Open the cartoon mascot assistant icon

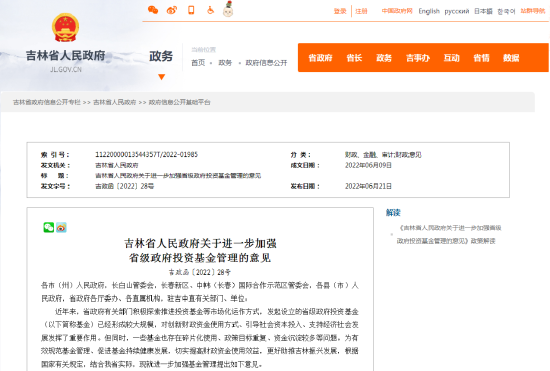[x=228, y=9]
